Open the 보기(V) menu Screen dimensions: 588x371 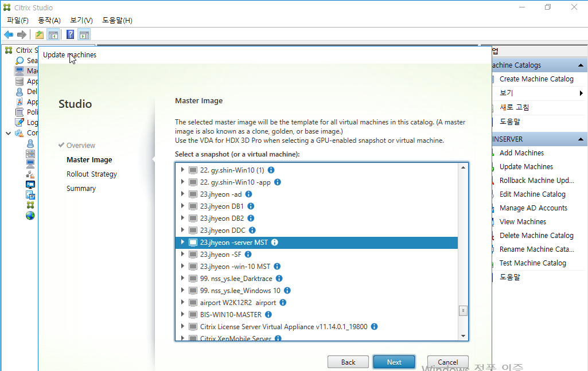(81, 20)
